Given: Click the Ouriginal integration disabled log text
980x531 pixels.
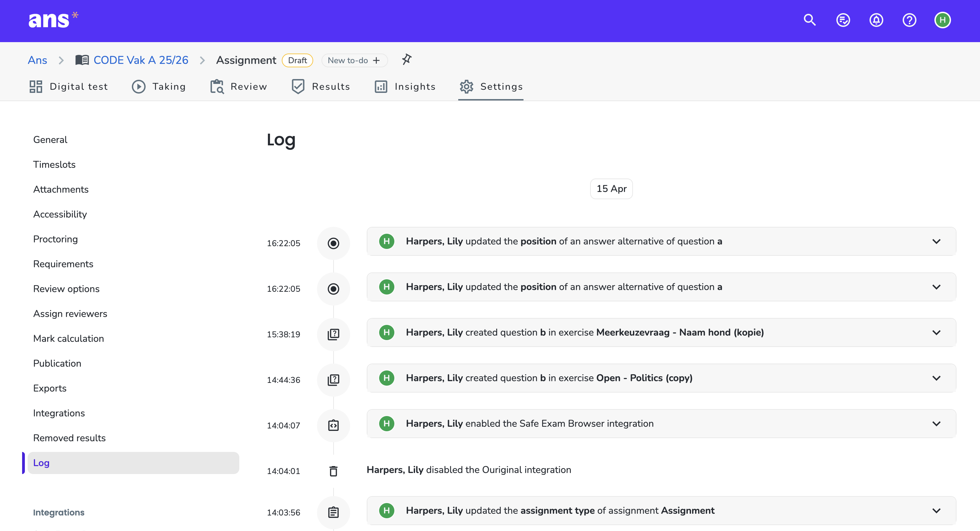Looking at the screenshot, I should (x=469, y=470).
